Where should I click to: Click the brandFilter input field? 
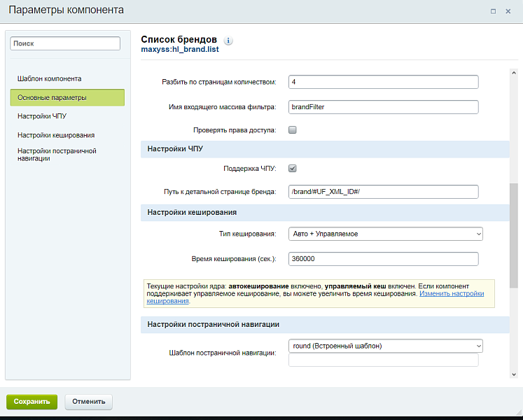pyautogui.click(x=383, y=107)
